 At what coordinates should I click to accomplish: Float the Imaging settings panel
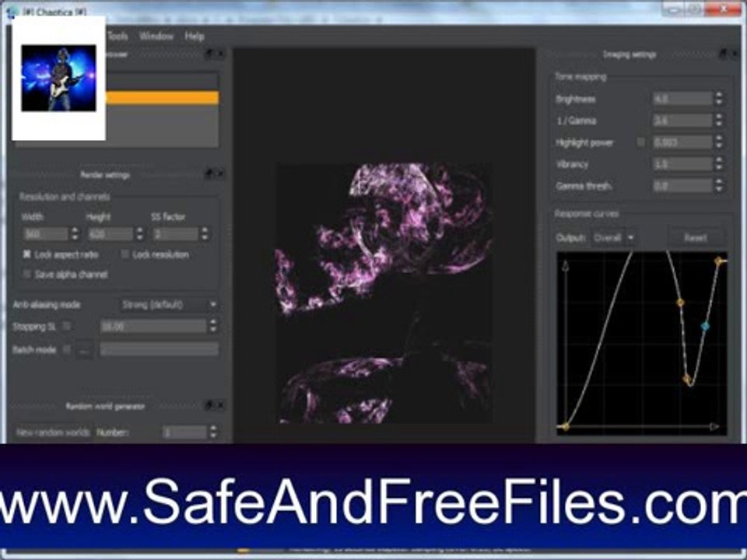coord(723,54)
